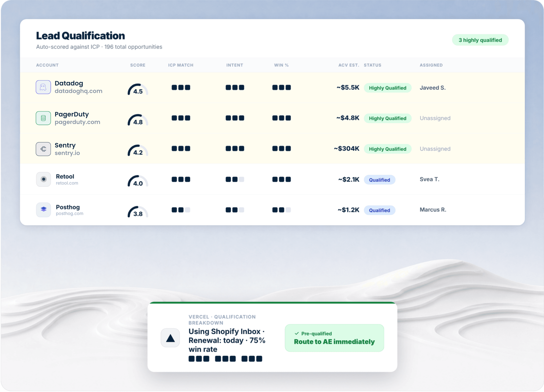
Task: Click the Posthog win percent bars
Action: pyautogui.click(x=281, y=210)
